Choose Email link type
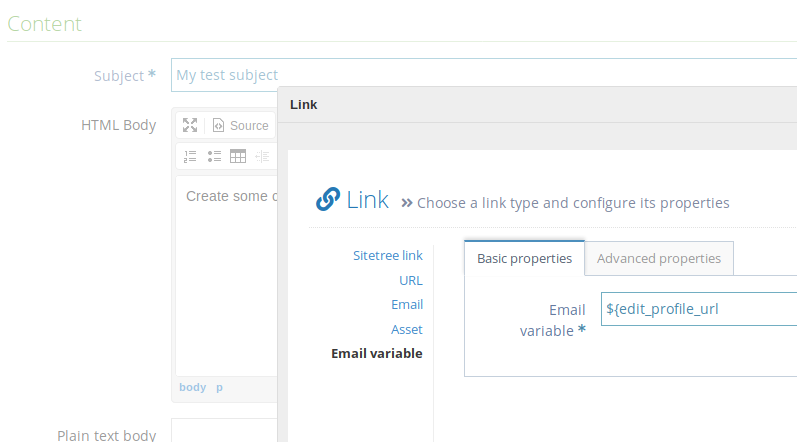Screen dimensions: 797x442 (x=407, y=304)
